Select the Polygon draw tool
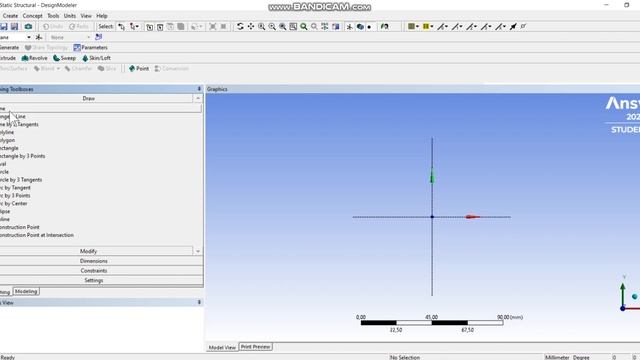640x360 pixels. click(7, 140)
